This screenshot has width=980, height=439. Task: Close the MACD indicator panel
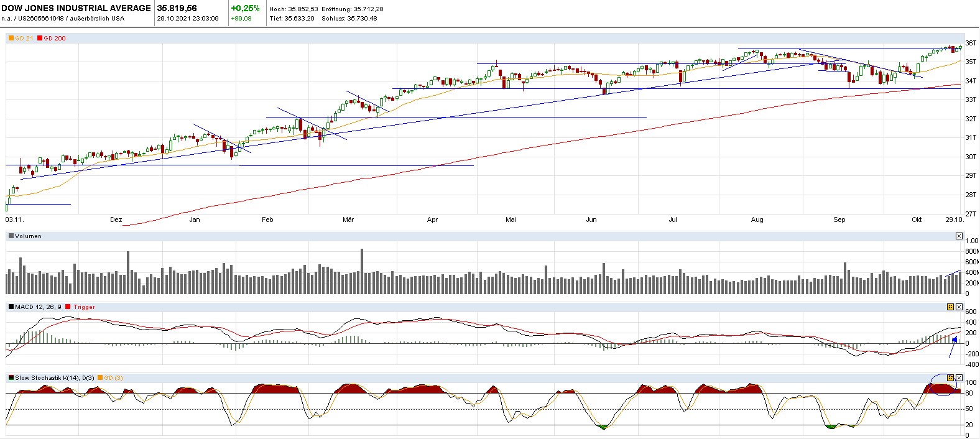click(x=959, y=307)
